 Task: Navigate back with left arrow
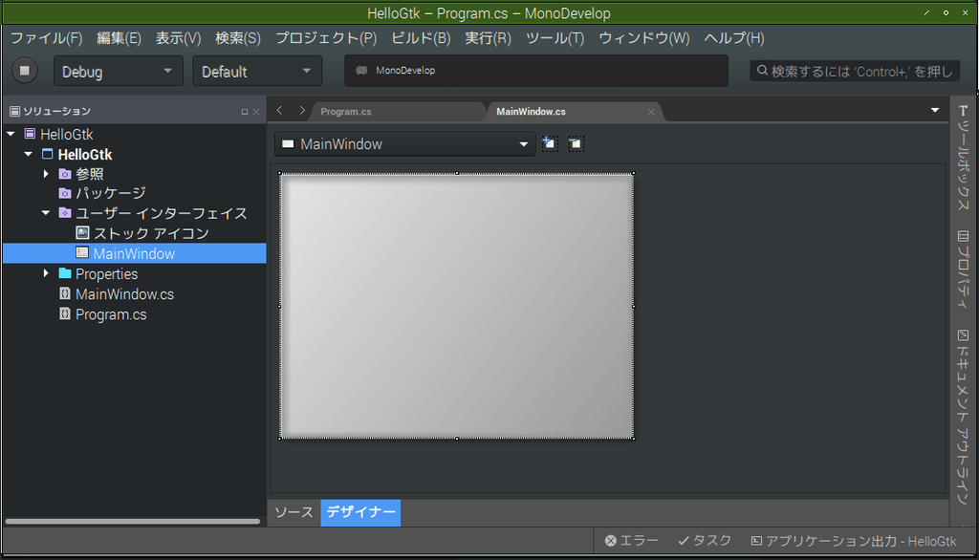[280, 111]
